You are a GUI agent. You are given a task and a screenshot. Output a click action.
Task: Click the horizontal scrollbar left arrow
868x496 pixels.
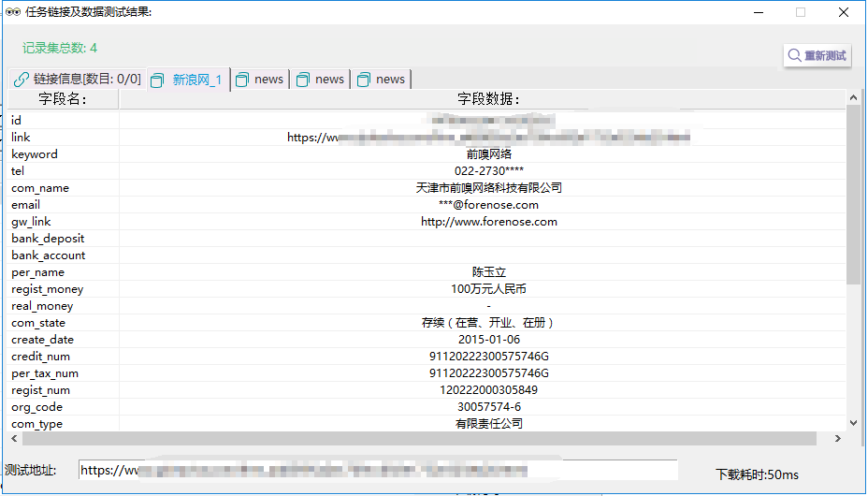click(13, 439)
